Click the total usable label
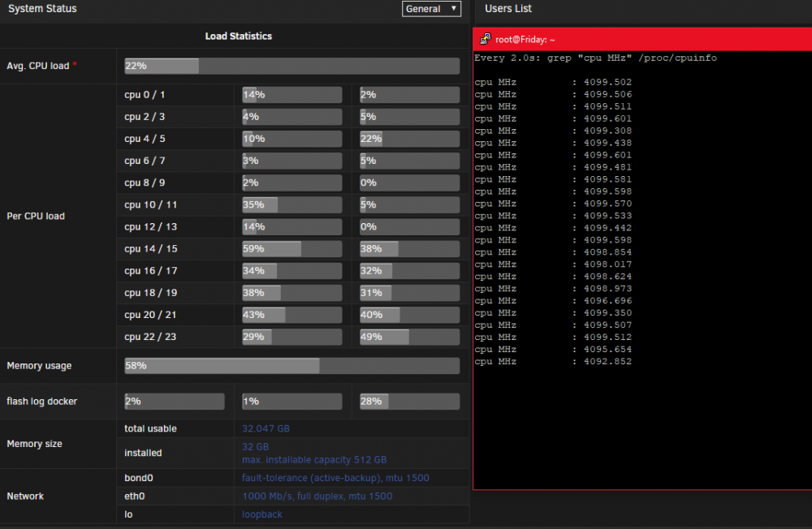The width and height of the screenshot is (812, 529). tap(151, 428)
